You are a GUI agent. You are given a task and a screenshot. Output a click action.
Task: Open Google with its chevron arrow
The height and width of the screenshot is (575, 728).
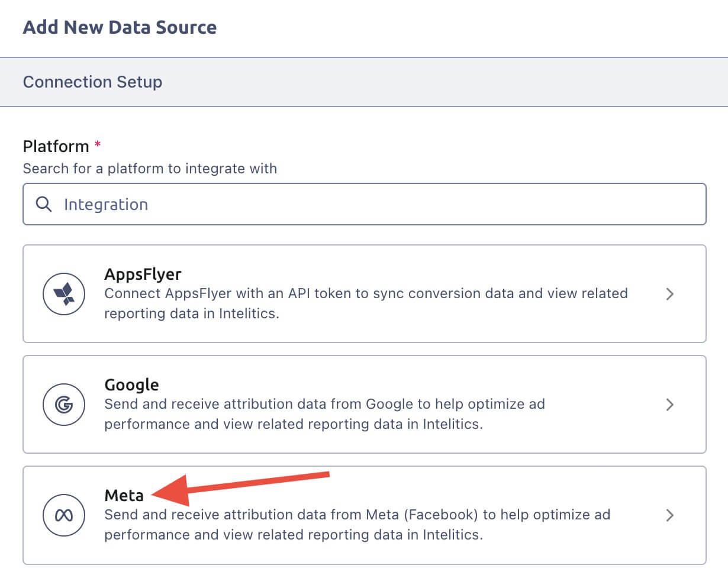coord(670,405)
